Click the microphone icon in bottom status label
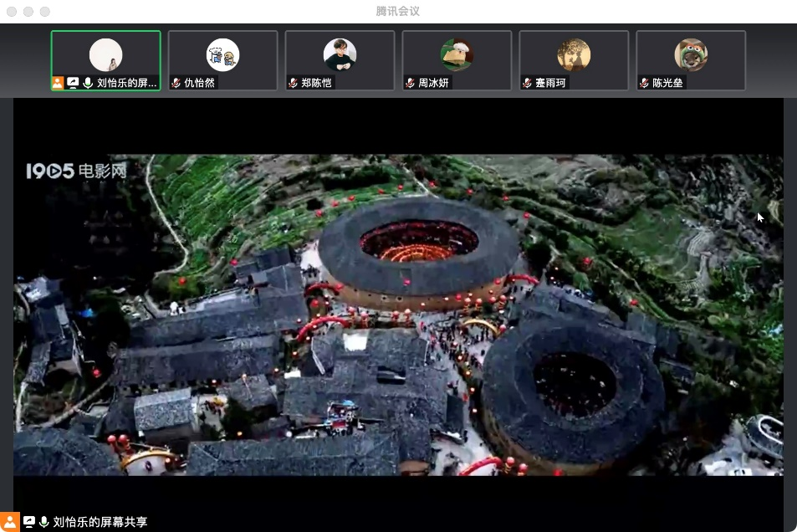 pos(43,522)
